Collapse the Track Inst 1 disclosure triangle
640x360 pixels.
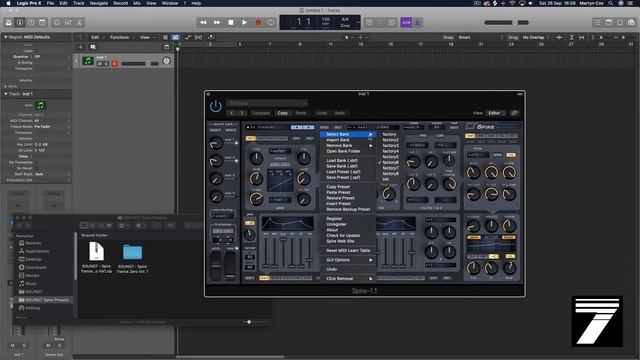(6, 94)
